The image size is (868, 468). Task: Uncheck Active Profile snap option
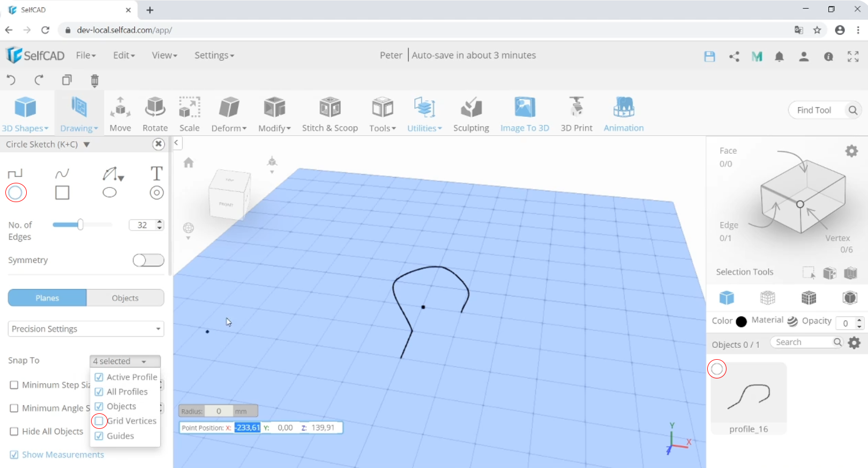point(99,377)
